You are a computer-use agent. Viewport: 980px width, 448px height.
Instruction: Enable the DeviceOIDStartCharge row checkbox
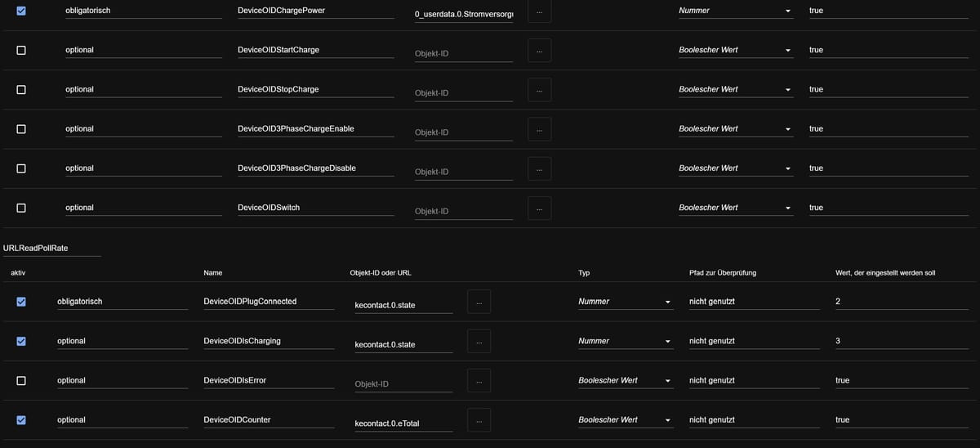21,50
